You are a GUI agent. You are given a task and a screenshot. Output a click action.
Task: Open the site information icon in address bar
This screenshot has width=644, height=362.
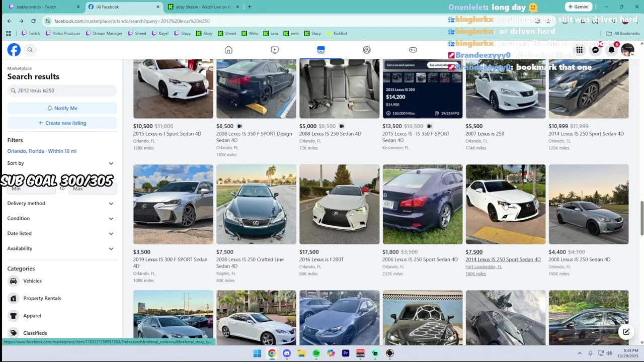coord(48,21)
